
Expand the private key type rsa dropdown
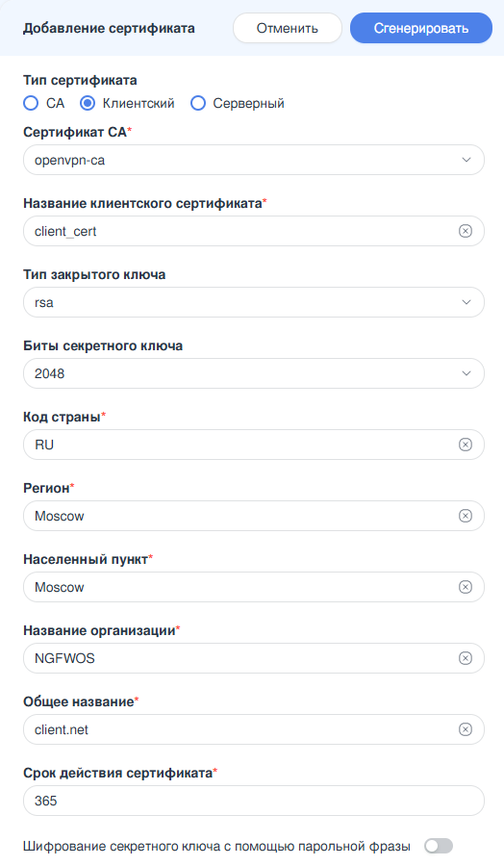point(254,303)
